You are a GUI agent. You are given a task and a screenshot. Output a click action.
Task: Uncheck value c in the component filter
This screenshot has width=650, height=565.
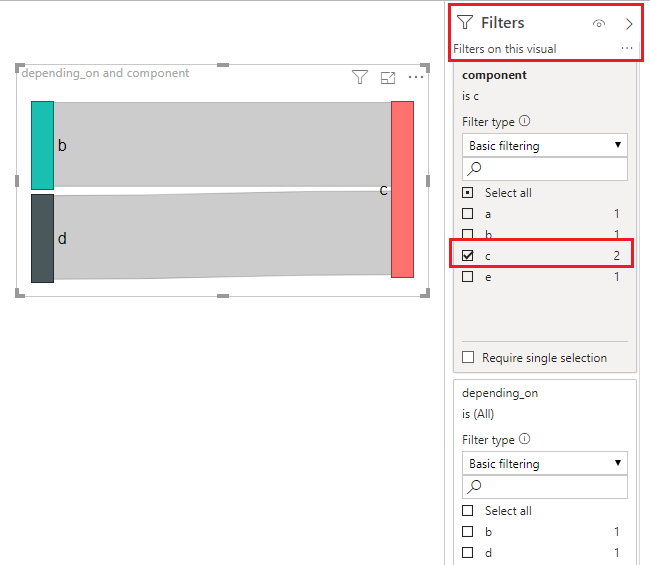[x=468, y=256]
